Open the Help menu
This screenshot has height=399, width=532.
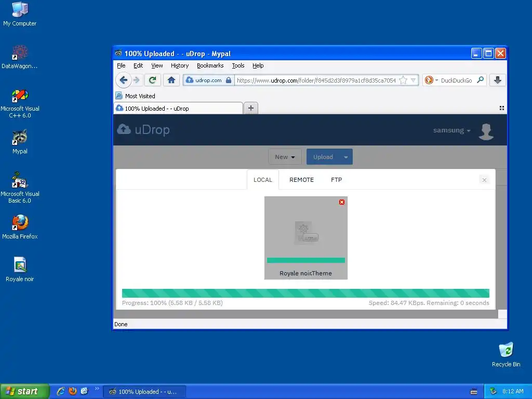258,66
